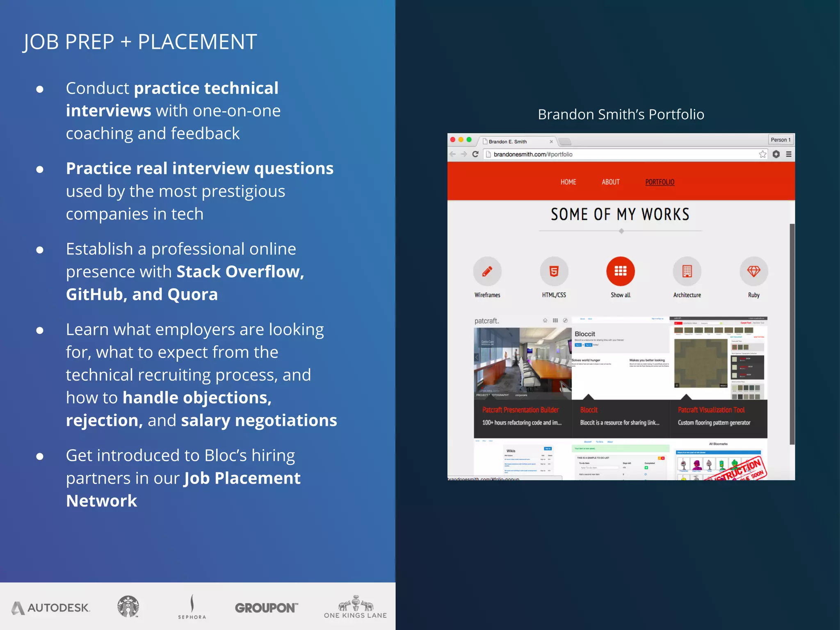840x630 pixels.
Task: Open the Chrome hamburger menu
Action: pyautogui.click(x=789, y=154)
